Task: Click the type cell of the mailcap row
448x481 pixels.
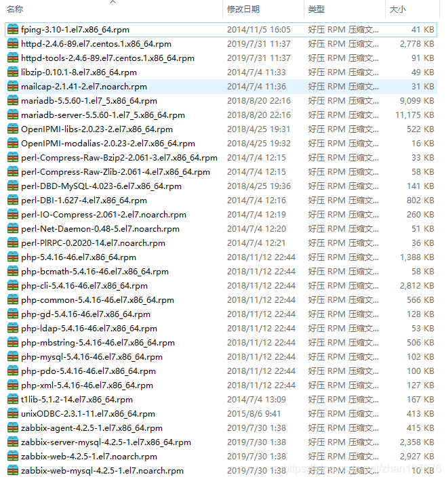Action: (x=344, y=87)
